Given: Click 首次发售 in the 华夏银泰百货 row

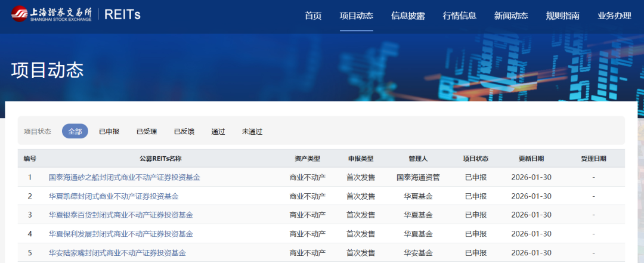Looking at the screenshot, I should (x=361, y=215).
